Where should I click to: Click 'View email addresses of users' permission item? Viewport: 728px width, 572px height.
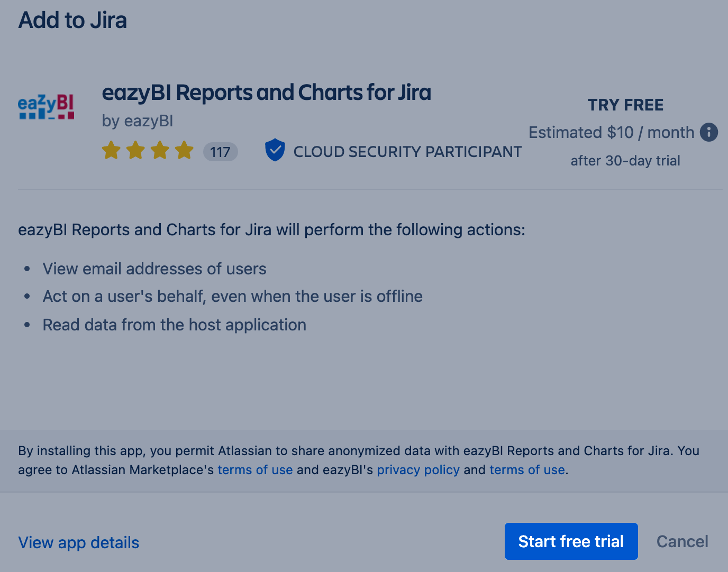click(154, 269)
